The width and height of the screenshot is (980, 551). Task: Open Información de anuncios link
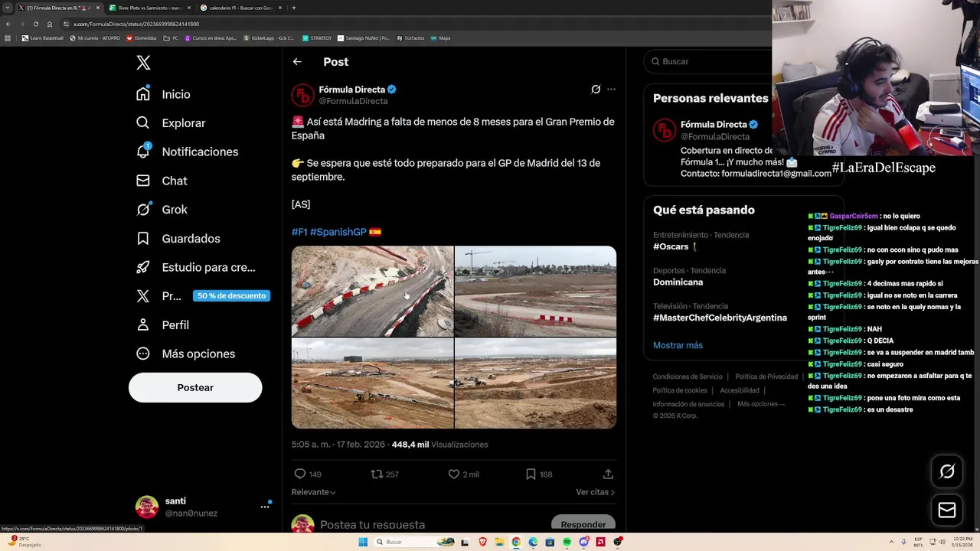pyautogui.click(x=688, y=404)
